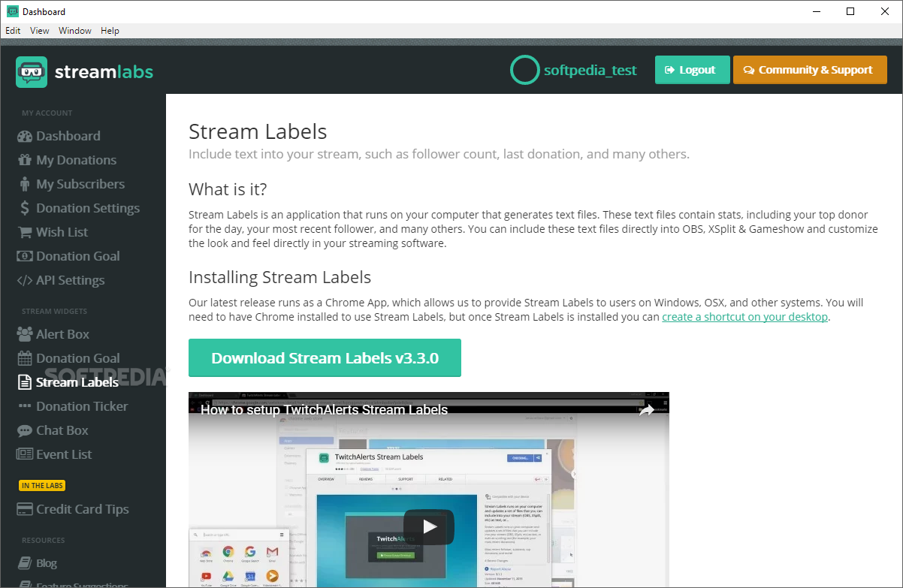Download Stream Labels v3.3.0
The width and height of the screenshot is (903, 588).
(x=325, y=357)
